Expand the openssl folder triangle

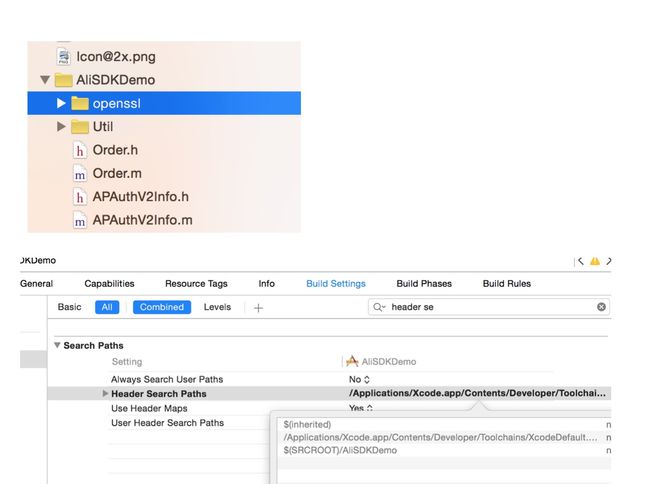pyautogui.click(x=61, y=103)
